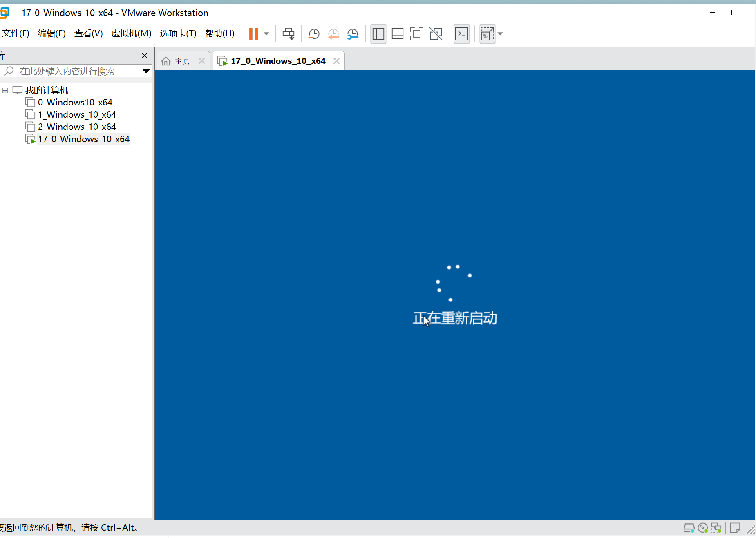Toggle the library sidebar view
This screenshot has height=538, width=756.
click(x=378, y=34)
